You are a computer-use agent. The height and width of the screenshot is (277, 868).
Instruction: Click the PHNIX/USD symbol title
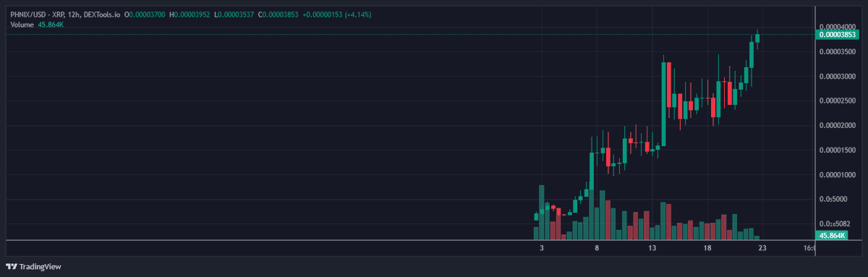[x=65, y=14]
